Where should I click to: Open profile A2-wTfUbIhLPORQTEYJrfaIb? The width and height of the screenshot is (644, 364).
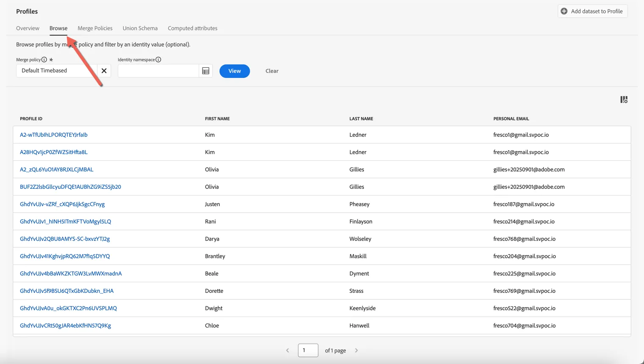click(x=54, y=135)
